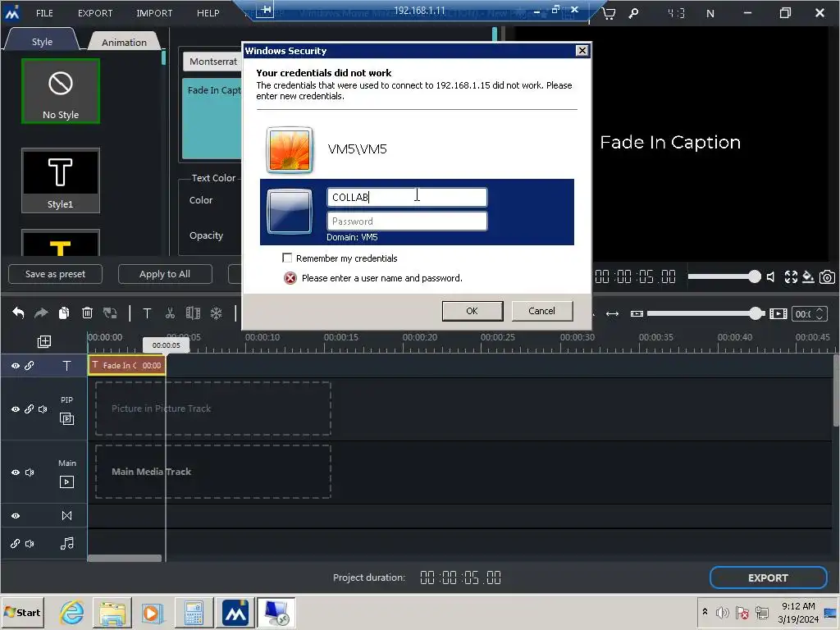
Task: Open Windows Explorer folder in taskbar
Action: 112,612
